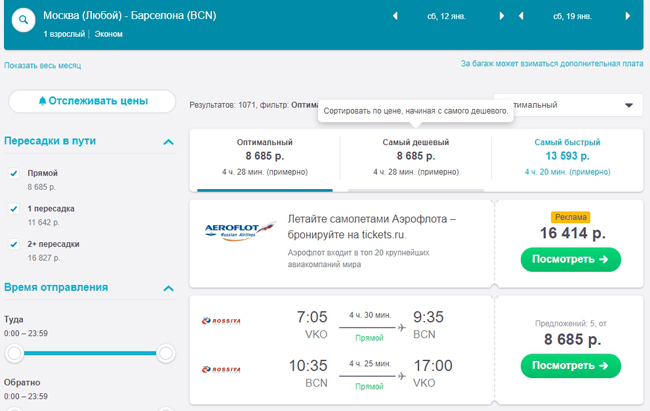650x411 pixels.
Task: Go to next departure date after 12 янв.
Action: coord(502,16)
